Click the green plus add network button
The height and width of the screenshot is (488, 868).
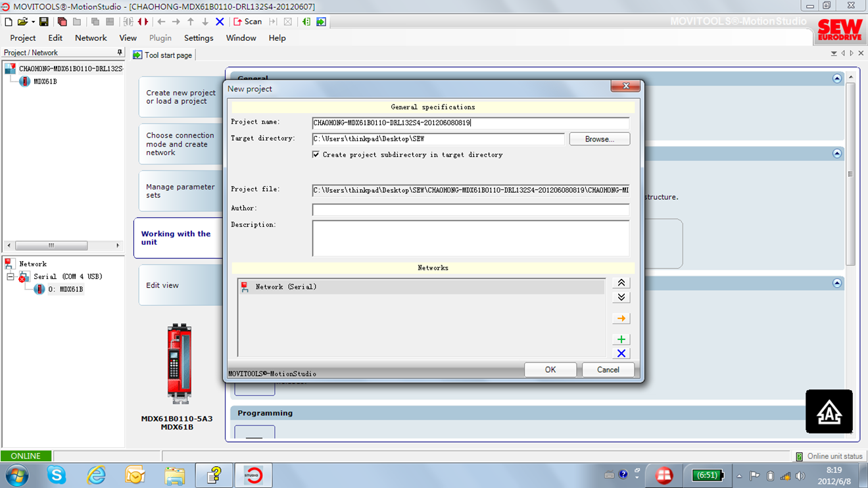click(x=621, y=339)
